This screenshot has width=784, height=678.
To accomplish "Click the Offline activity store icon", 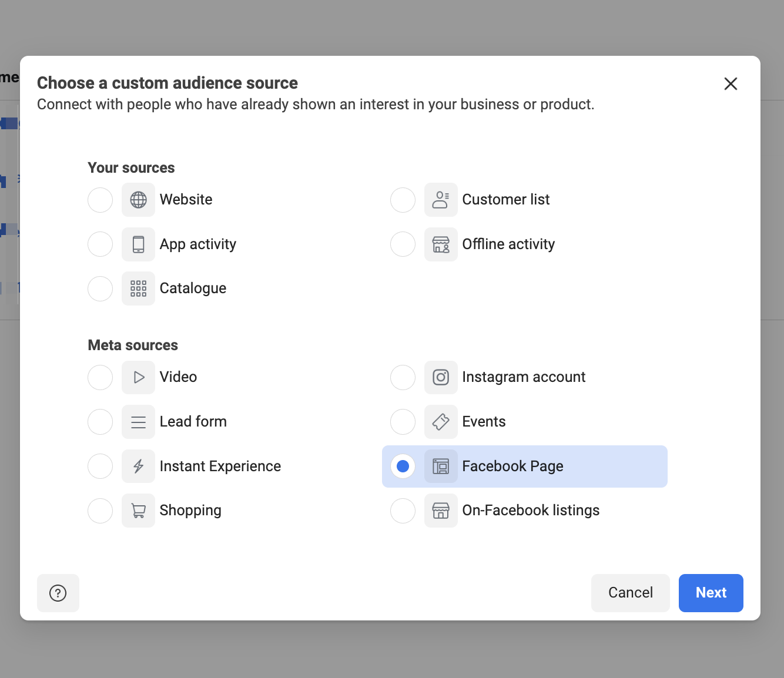I will (x=441, y=244).
